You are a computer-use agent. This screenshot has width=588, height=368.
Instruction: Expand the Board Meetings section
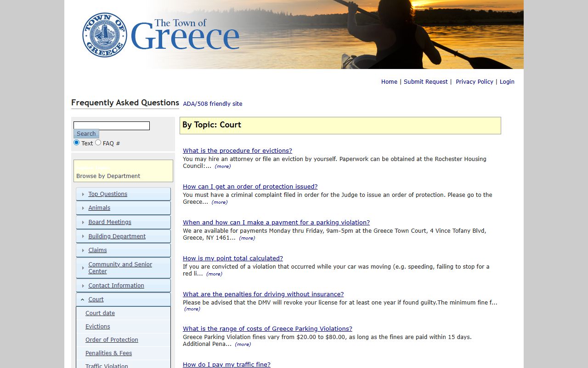pos(123,222)
